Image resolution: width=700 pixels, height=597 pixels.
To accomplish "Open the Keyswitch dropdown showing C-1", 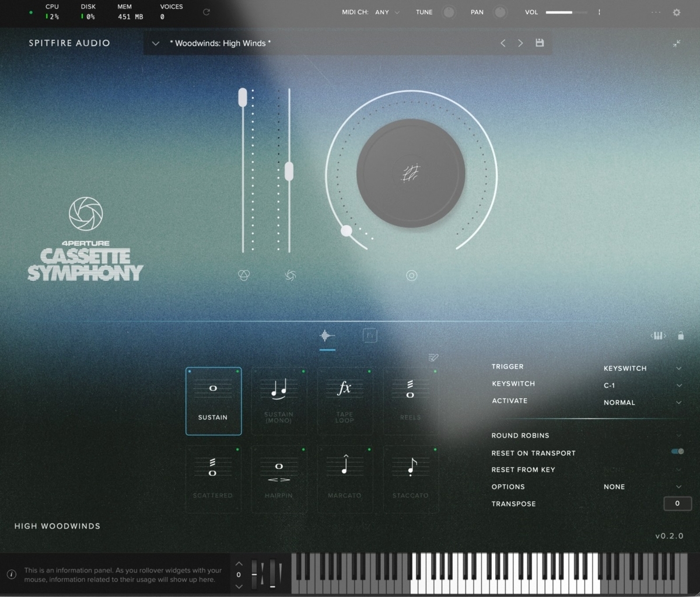I will click(x=642, y=385).
